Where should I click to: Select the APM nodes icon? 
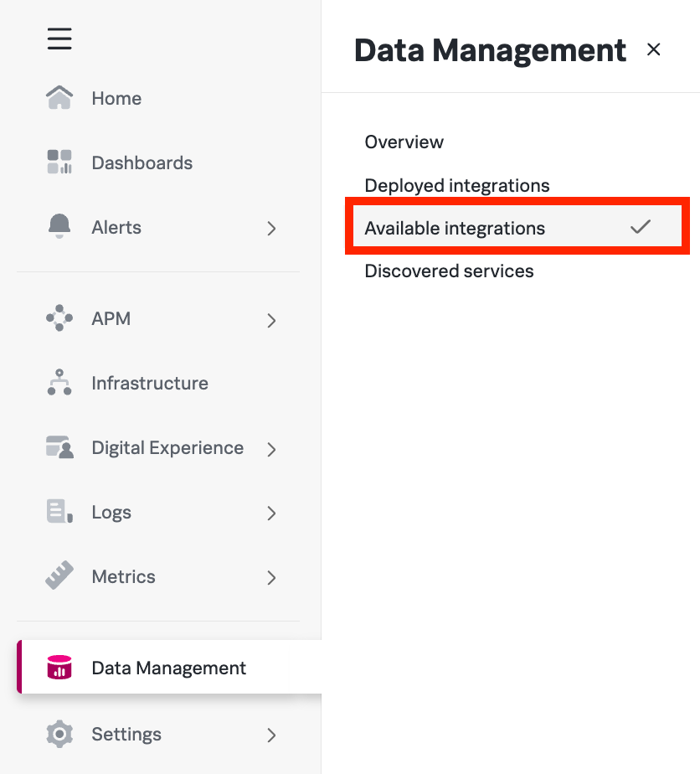coord(59,318)
